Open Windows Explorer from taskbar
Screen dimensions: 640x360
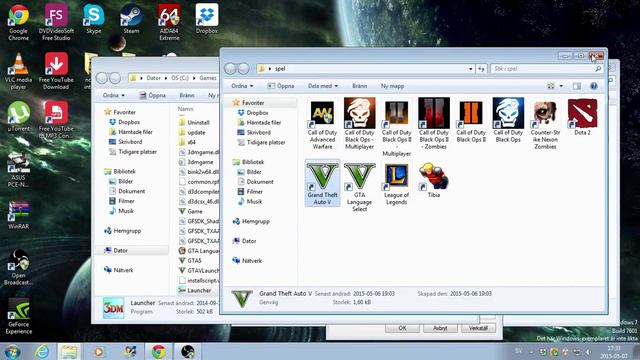coord(69,351)
